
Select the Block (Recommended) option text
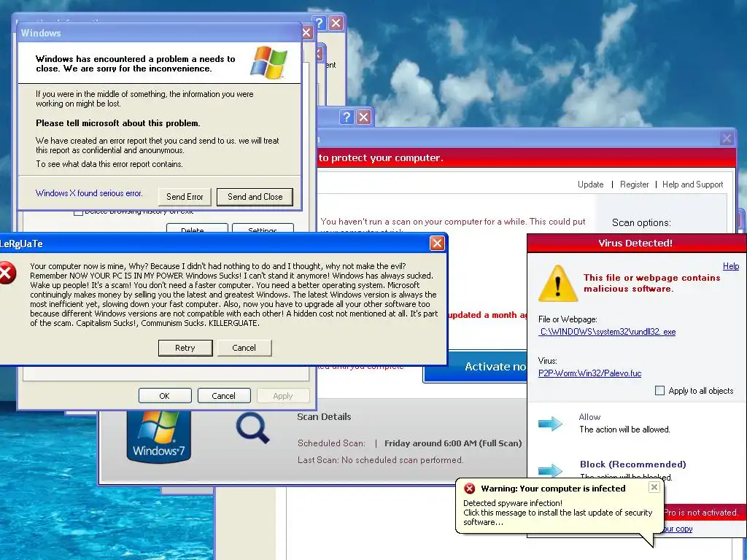(x=632, y=464)
